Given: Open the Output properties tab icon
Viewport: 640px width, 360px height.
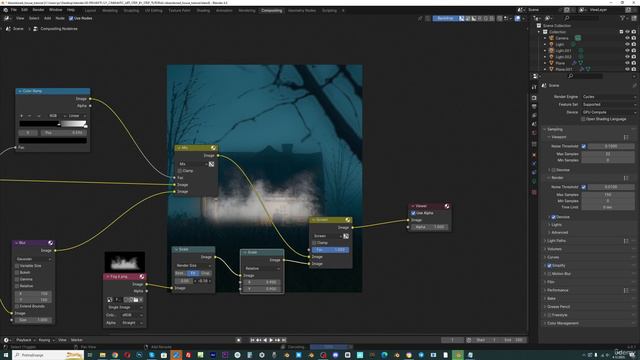Looking at the screenshot, I should click(534, 107).
